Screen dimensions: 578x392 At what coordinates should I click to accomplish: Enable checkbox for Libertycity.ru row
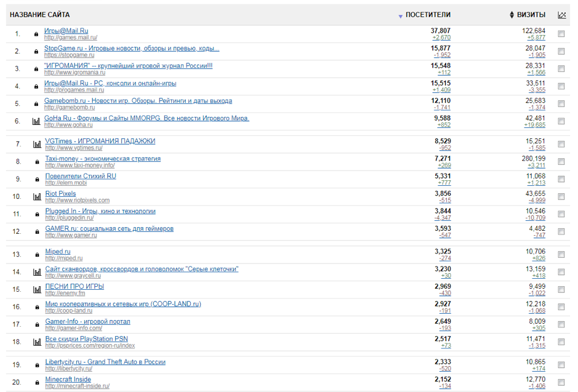561,365
